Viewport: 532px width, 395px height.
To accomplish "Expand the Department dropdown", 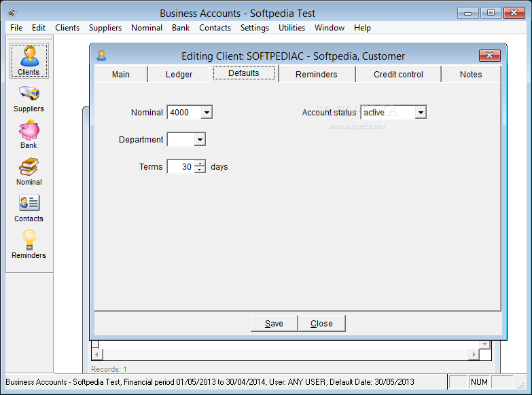I will pyautogui.click(x=200, y=139).
